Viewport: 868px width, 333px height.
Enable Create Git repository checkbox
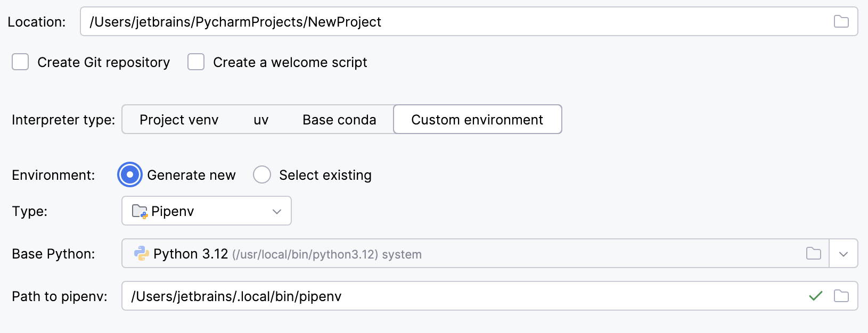[20, 62]
